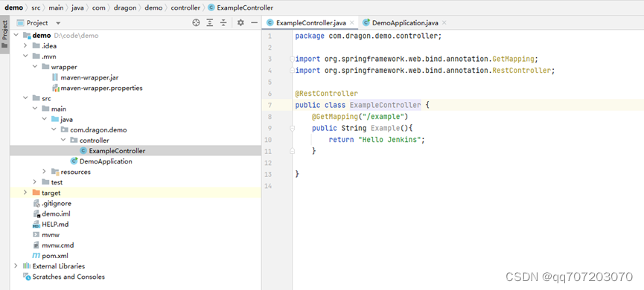
Task: Click breadcrumb 'ExampleController' in navigation bar
Action: [x=245, y=7]
